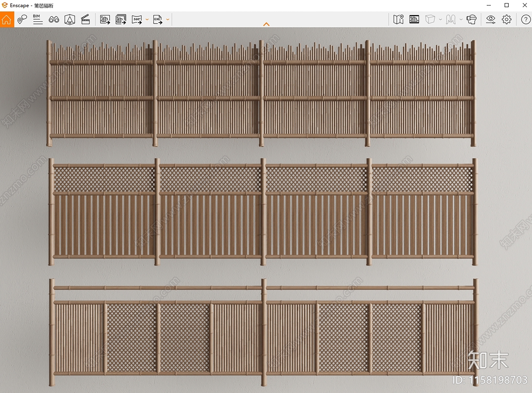Expand the EXE export dropdown arrow
Screen dimensions: 532x393
(x=168, y=20)
